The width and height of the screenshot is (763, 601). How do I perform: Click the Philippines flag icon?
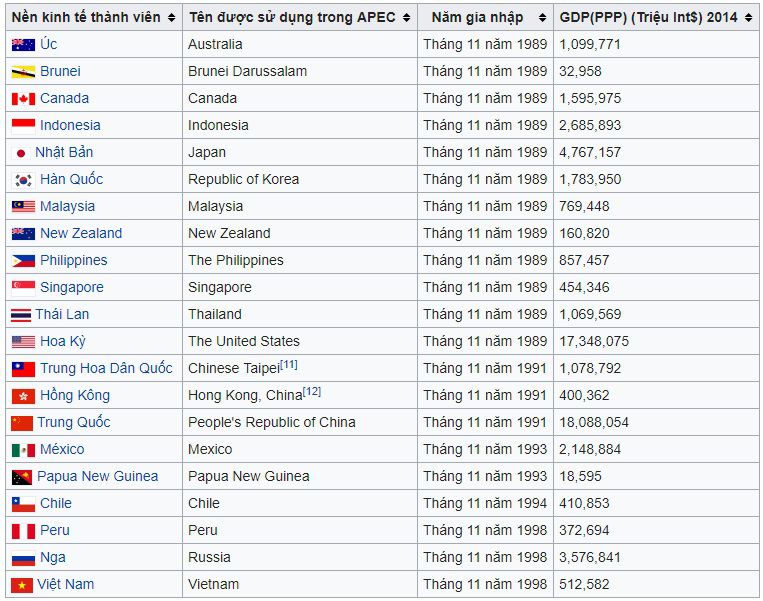pos(23,261)
